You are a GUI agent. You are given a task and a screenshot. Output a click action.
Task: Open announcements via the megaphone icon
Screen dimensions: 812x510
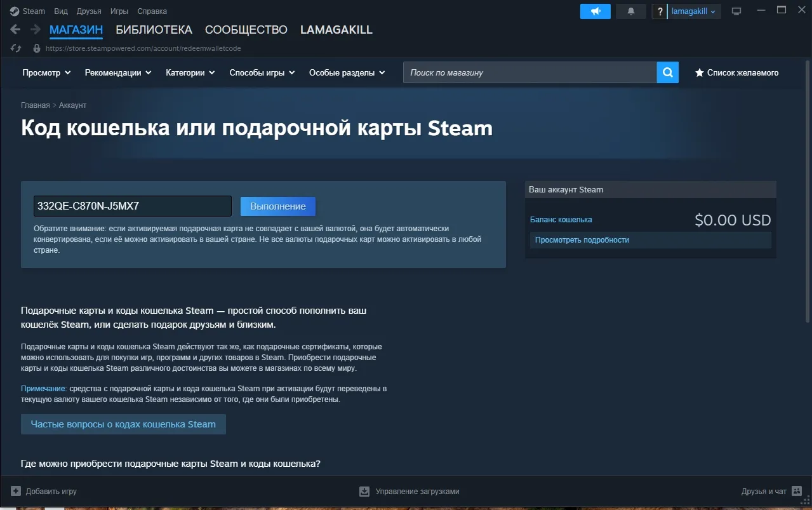(596, 11)
